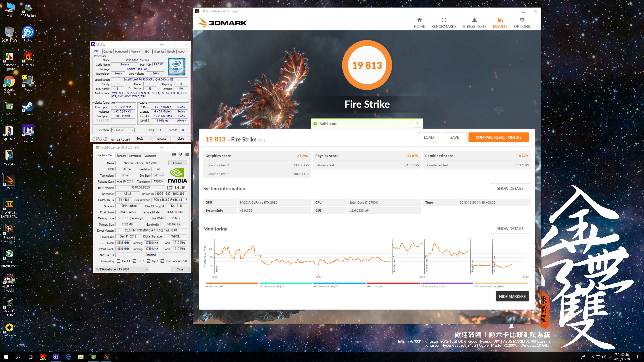644x362 pixels.
Task: Switch to CPU-Z Caches tab
Action: click(x=108, y=51)
